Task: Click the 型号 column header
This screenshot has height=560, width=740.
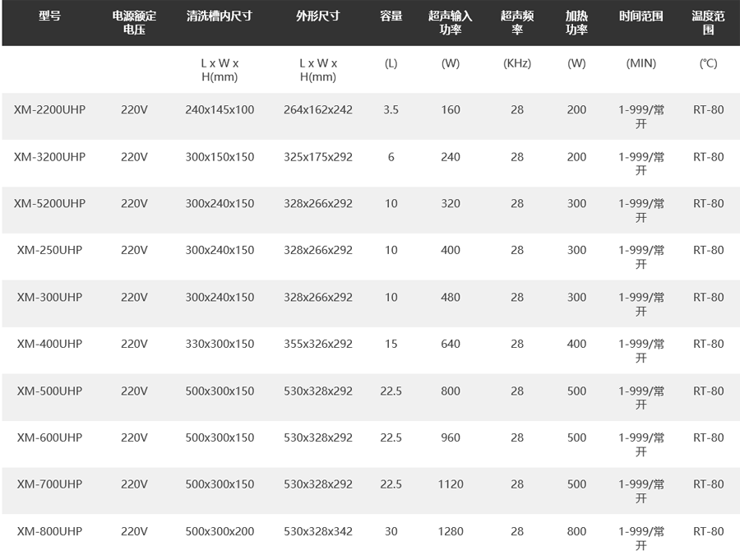Action: coord(49,16)
